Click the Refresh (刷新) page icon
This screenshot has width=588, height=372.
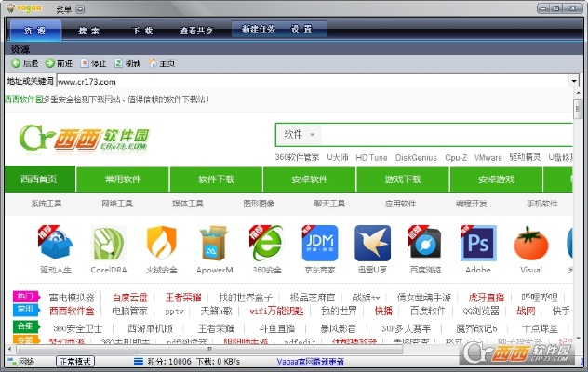[x=118, y=63]
